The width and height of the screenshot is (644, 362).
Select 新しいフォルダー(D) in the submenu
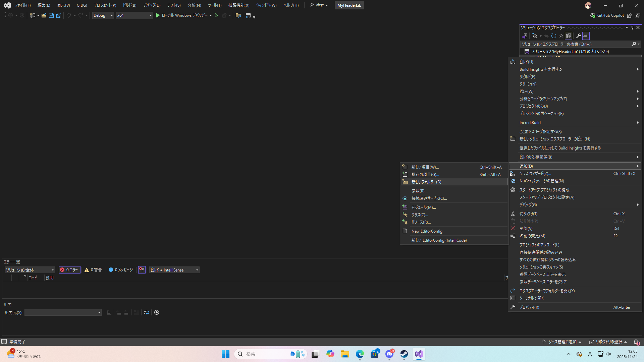pos(426,182)
